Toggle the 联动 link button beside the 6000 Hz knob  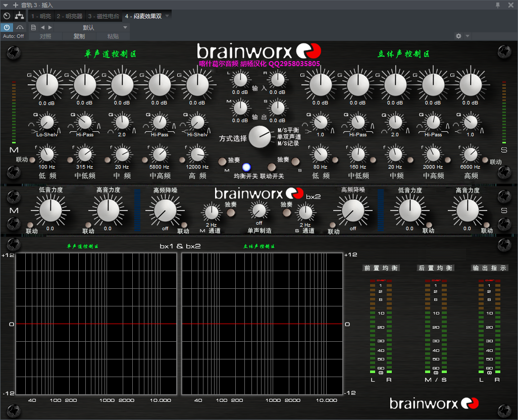point(485,160)
